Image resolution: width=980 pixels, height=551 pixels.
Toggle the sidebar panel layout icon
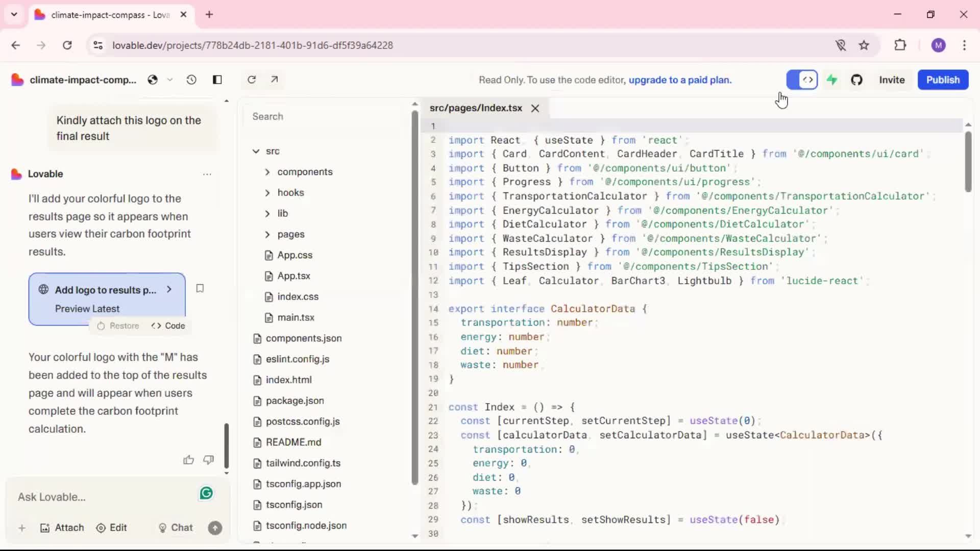pyautogui.click(x=217, y=80)
